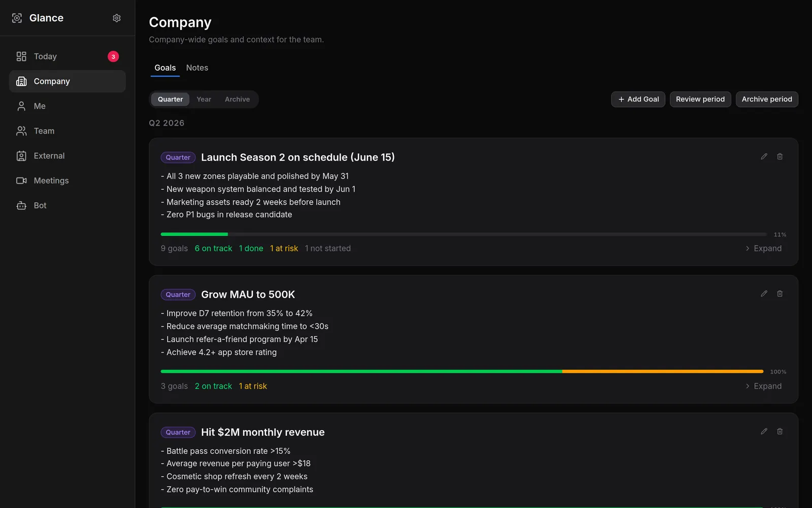The image size is (812, 508).
Task: Select the Archive period view
Action: pos(238,99)
